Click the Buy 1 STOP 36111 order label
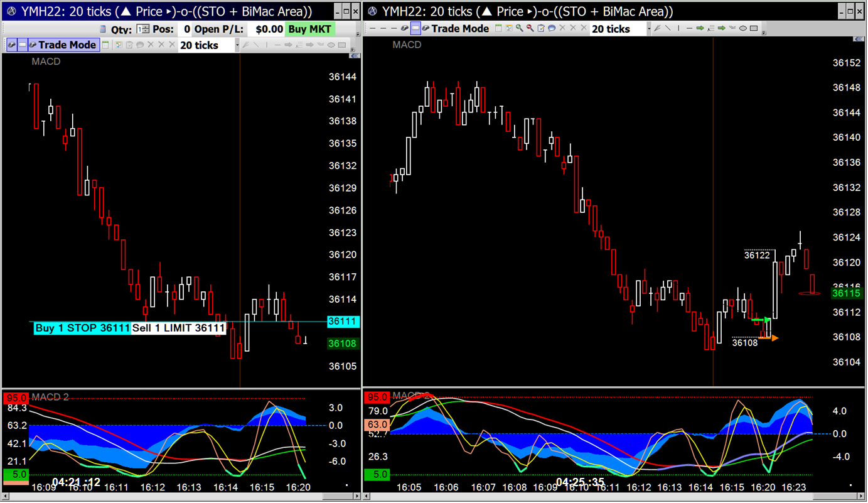The width and height of the screenshot is (868, 503). 82,328
